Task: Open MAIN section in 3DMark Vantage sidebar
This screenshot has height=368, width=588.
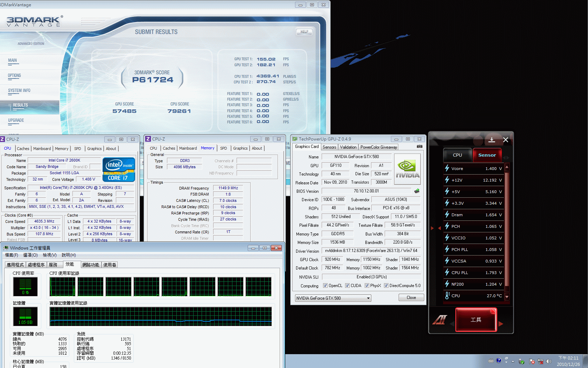Action: point(13,61)
